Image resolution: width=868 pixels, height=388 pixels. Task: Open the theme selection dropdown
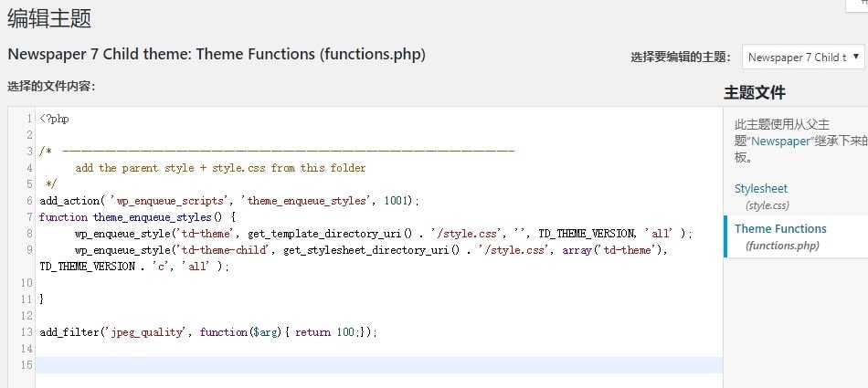[x=803, y=57]
